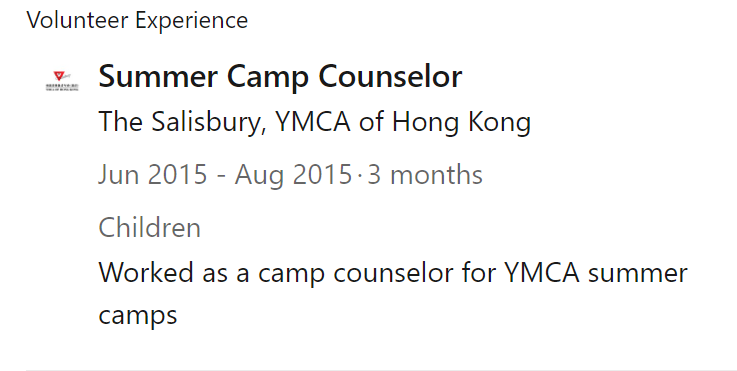Click 'The Salisbury' in the organization line
Viewport: 737px width, 371px height.
coord(180,122)
